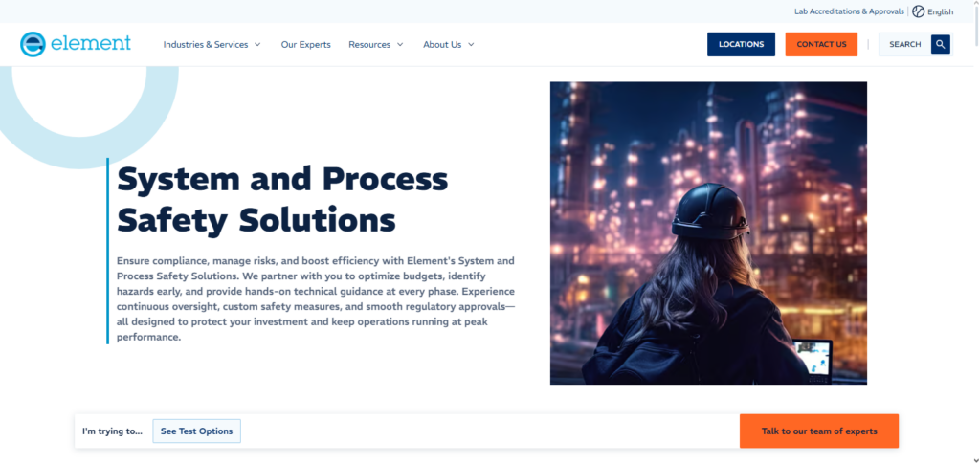980x464 pixels.
Task: Click the Element logo icon
Action: point(33,44)
